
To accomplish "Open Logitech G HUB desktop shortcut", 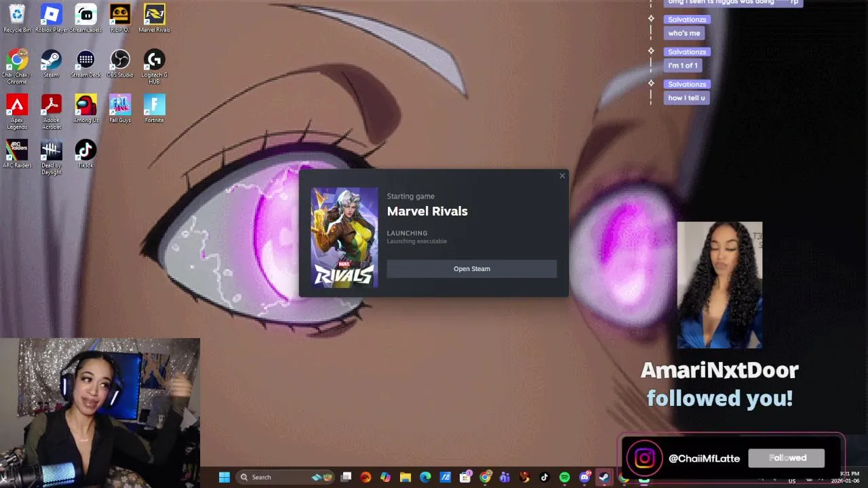I will pyautogui.click(x=154, y=66).
